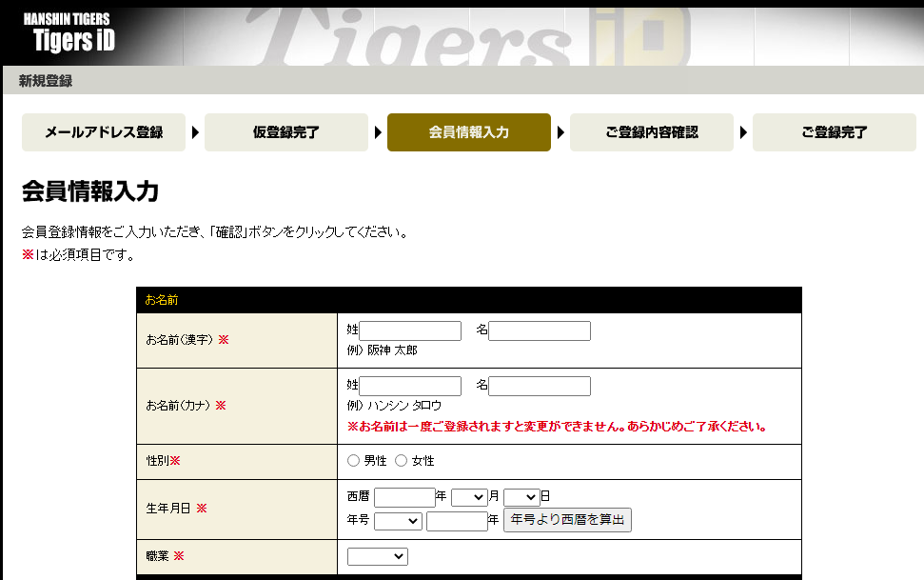This screenshot has width=924, height=580.
Task: Click the example text 阪神 太郎
Action: (392, 350)
